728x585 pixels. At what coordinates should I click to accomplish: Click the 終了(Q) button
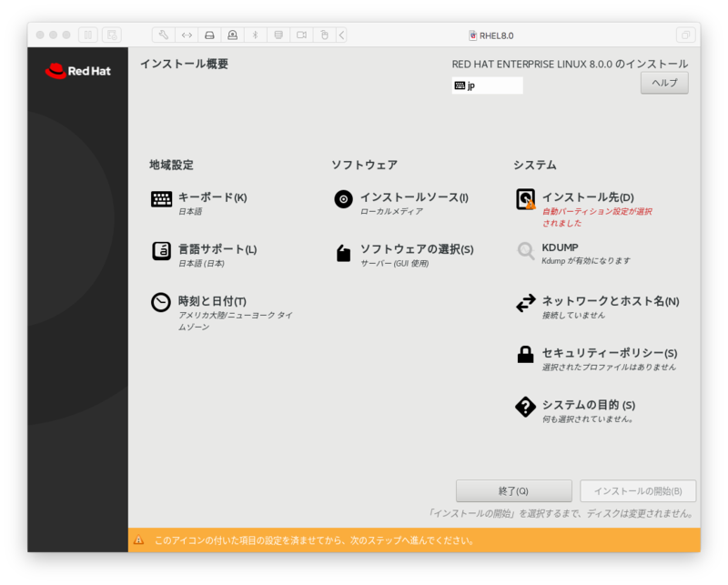tap(513, 490)
